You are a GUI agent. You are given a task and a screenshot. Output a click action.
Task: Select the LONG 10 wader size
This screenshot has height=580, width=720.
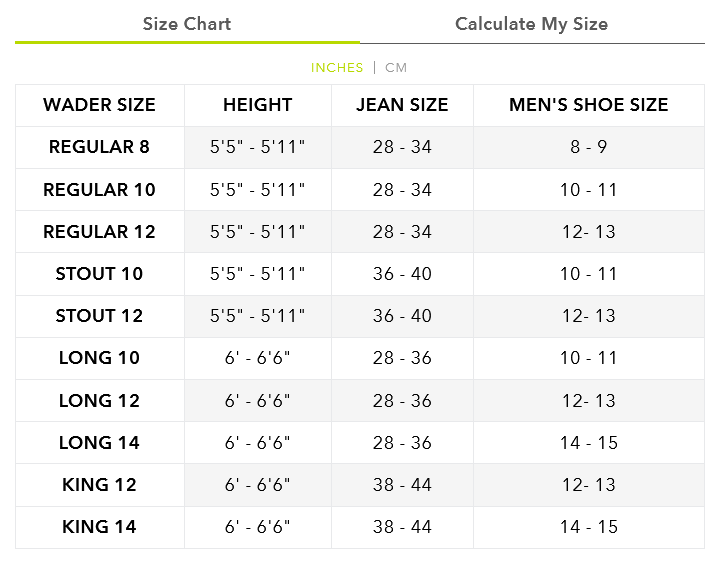tap(100, 358)
